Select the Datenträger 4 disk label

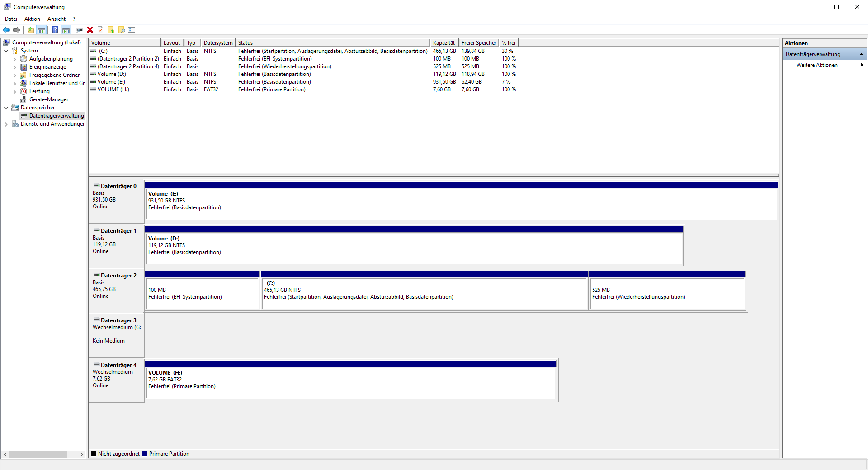117,380
